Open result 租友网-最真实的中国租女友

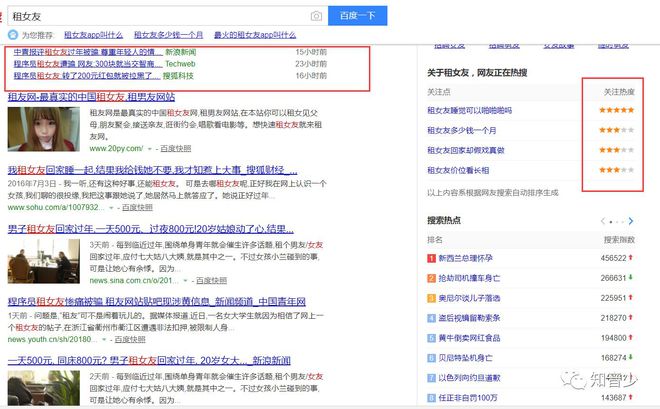pos(91,97)
